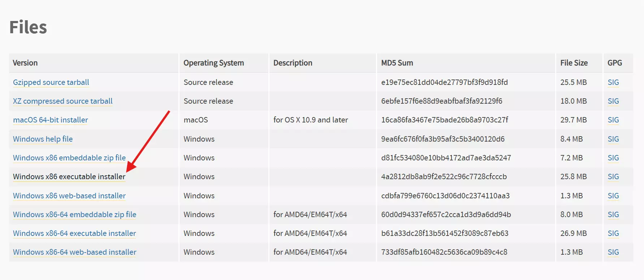Click SIG link for XZ tarball row
The width and height of the screenshot is (644, 280).
click(x=613, y=101)
